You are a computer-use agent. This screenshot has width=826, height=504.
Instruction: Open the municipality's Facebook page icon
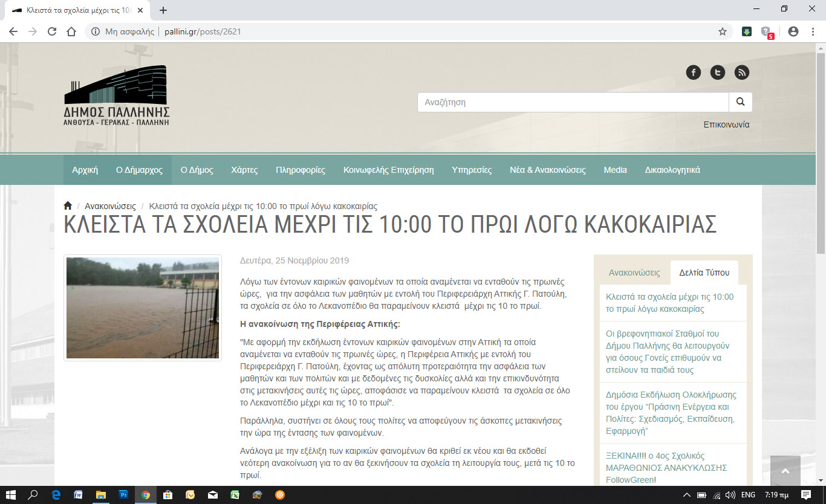tap(693, 73)
